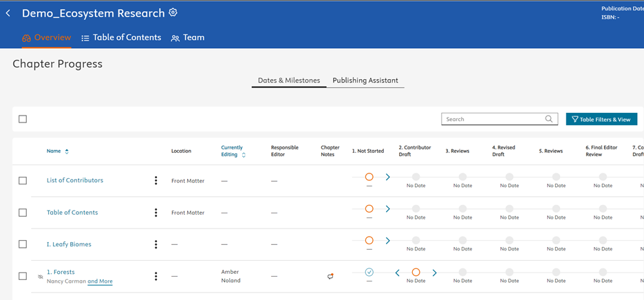
Task: Click the search magnifier icon
Action: click(548, 119)
